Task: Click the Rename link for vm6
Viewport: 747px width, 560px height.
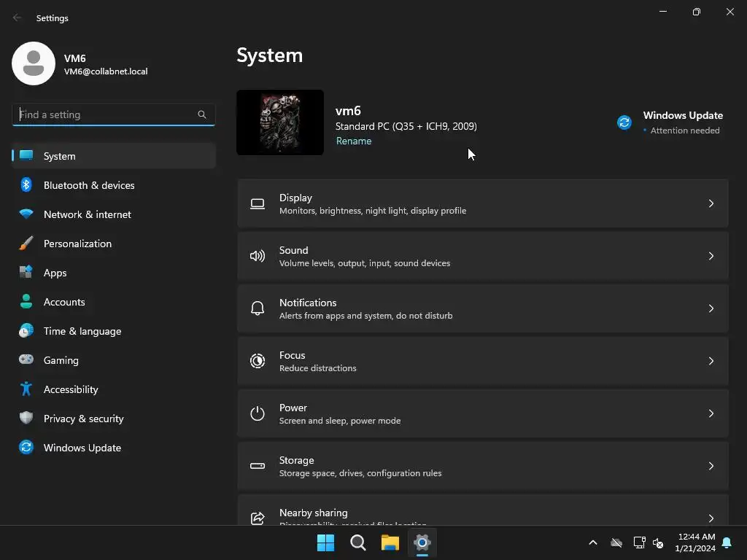Action: click(x=354, y=141)
